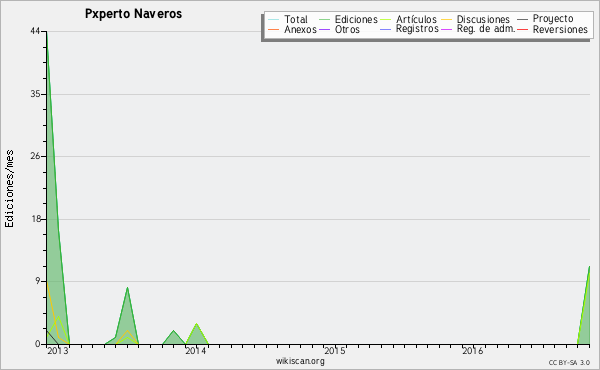
Task: Click the 44 y-axis value
Action: (35, 31)
